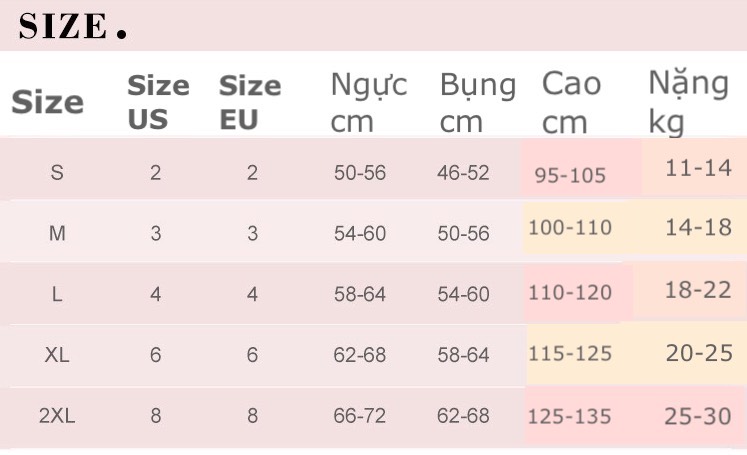Click the M size row label
Image resolution: width=747 pixels, height=455 pixels.
pos(57,234)
